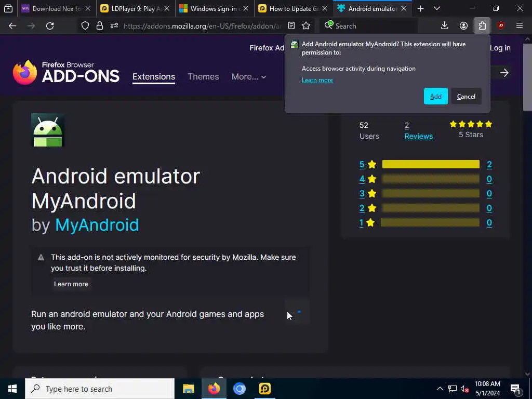Image resolution: width=532 pixels, height=399 pixels.
Task: Open the uBlock Origin toolbar icon
Action: 501,26
